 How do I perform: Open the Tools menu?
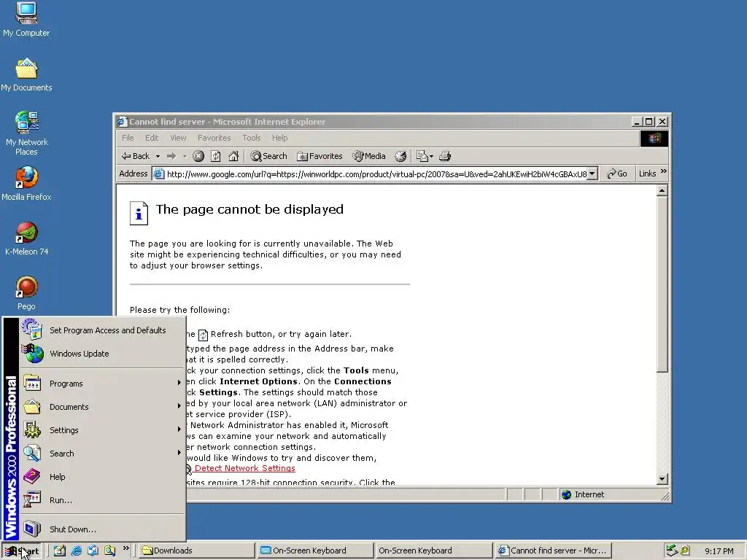click(x=251, y=138)
